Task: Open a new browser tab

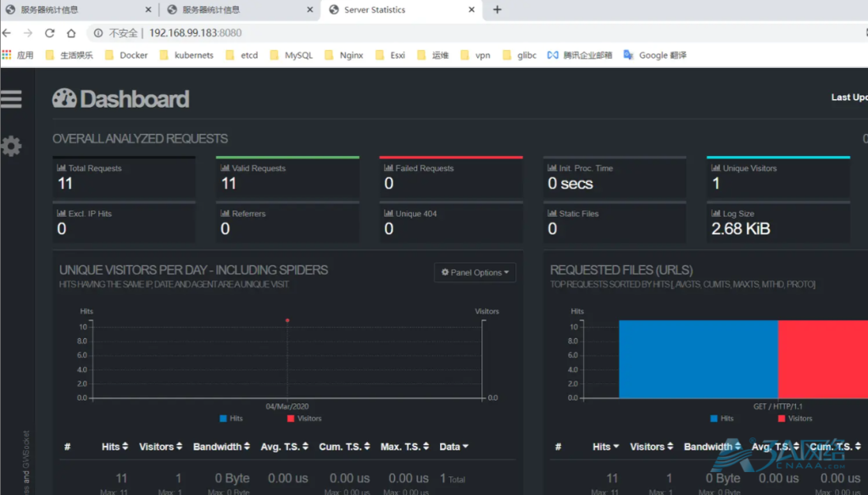Action: 497,10
